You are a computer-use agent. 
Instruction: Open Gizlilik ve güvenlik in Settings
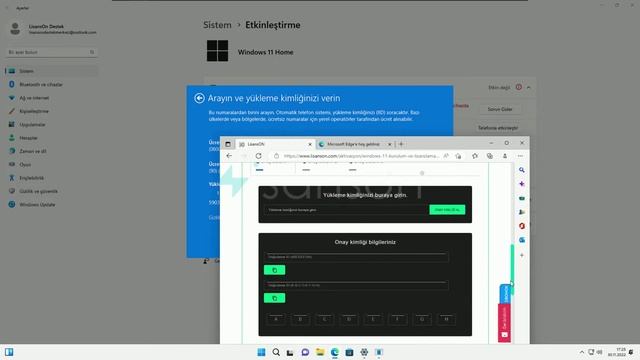[x=51, y=191]
